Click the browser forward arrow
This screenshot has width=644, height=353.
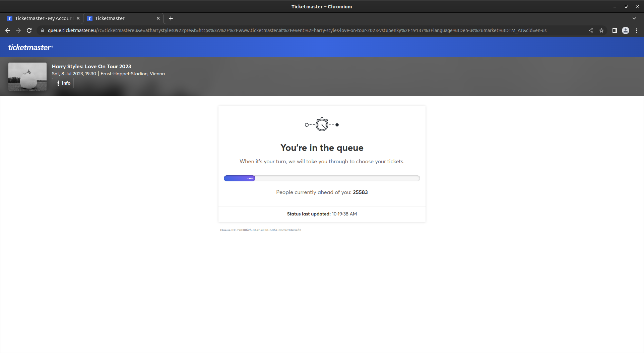pos(18,30)
